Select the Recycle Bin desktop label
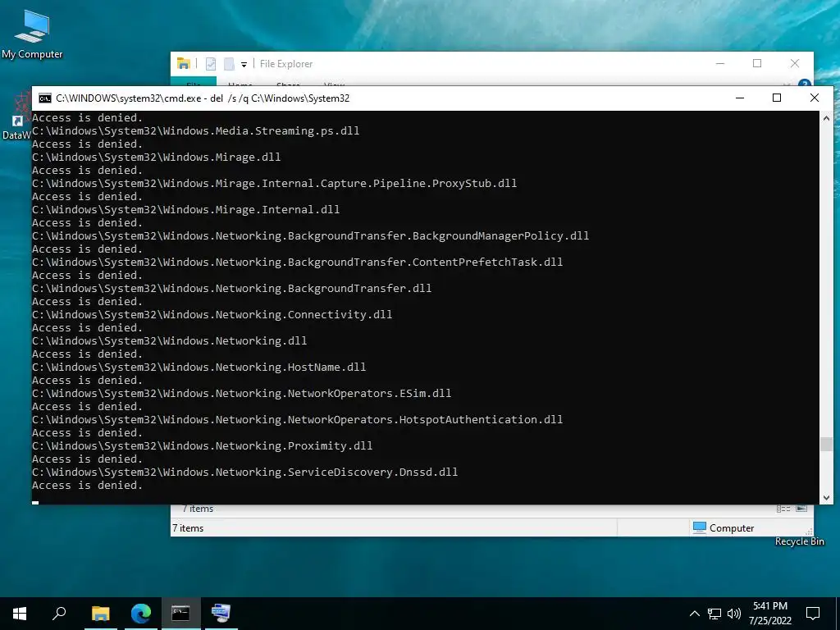Screen dimensions: 840x630 point(799,541)
